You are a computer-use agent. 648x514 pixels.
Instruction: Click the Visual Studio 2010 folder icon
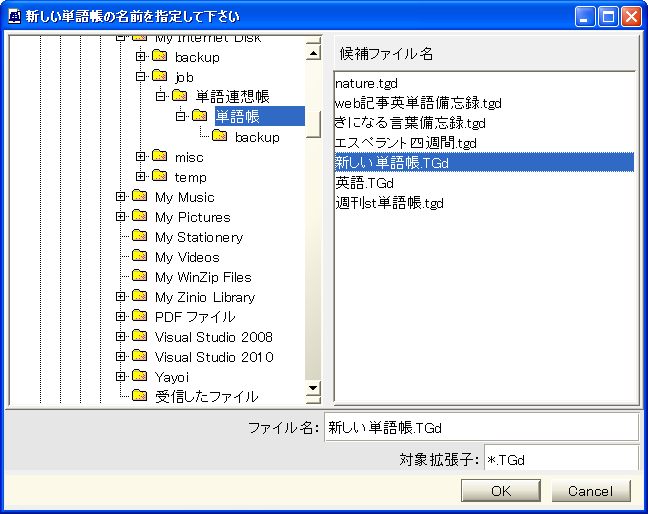(140, 356)
